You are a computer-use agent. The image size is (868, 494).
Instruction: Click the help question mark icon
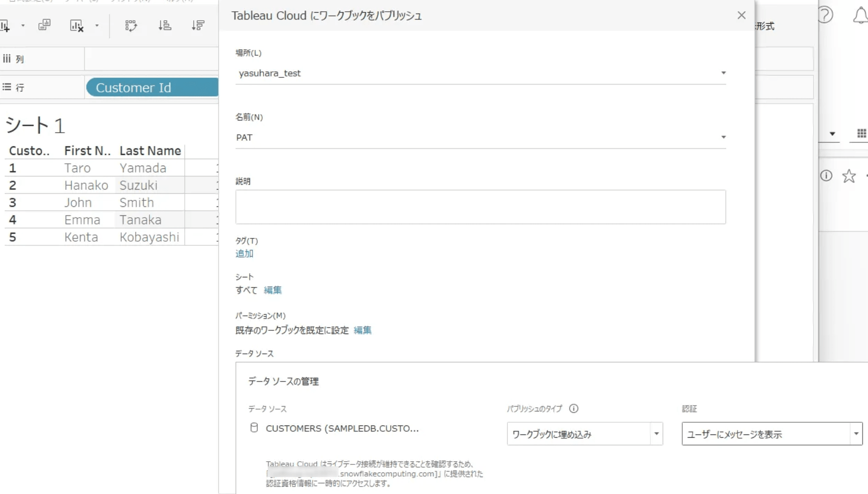click(825, 15)
